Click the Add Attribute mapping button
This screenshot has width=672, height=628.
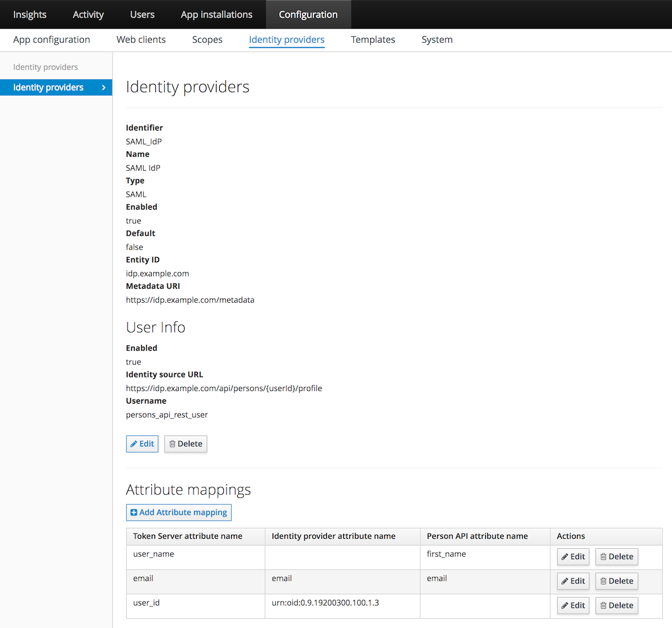pyautogui.click(x=178, y=512)
